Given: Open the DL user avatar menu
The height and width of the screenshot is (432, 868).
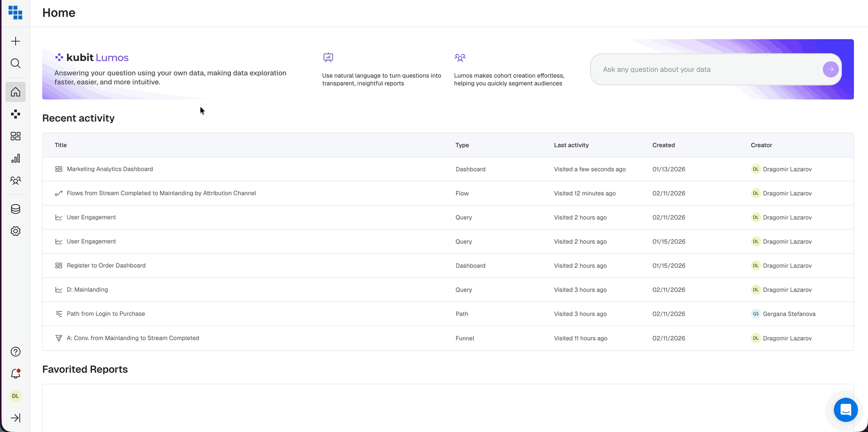Looking at the screenshot, I should coord(16,396).
